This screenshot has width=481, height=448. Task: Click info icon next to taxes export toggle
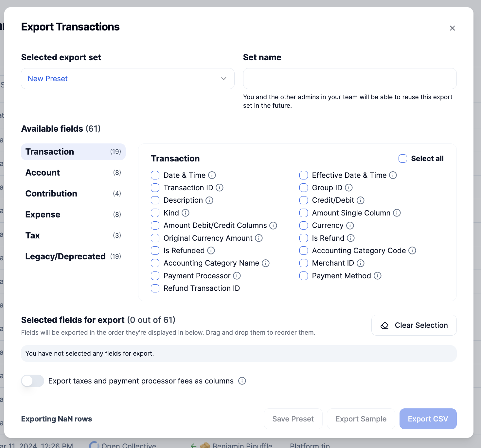pos(242,381)
